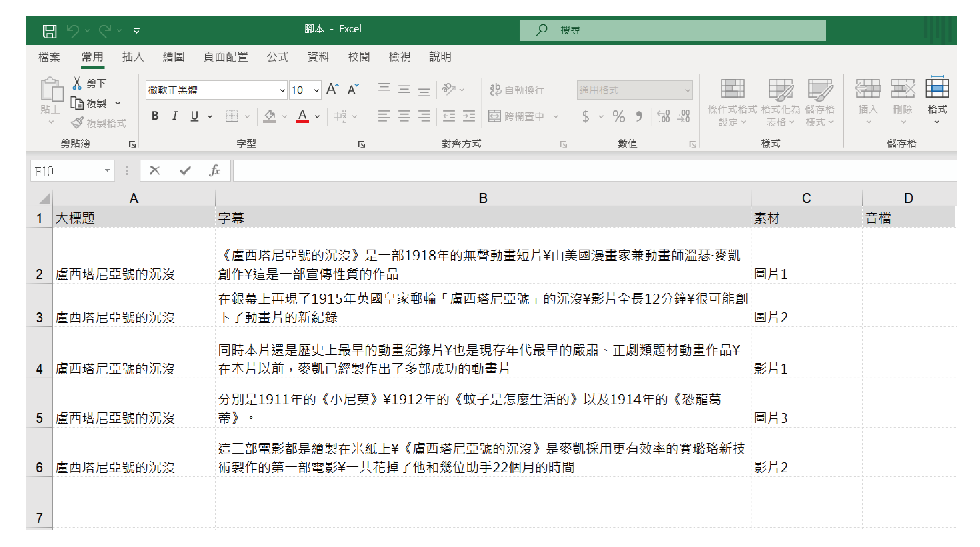The image size is (980, 547).
Task: Click the percent style icon
Action: pos(619,116)
